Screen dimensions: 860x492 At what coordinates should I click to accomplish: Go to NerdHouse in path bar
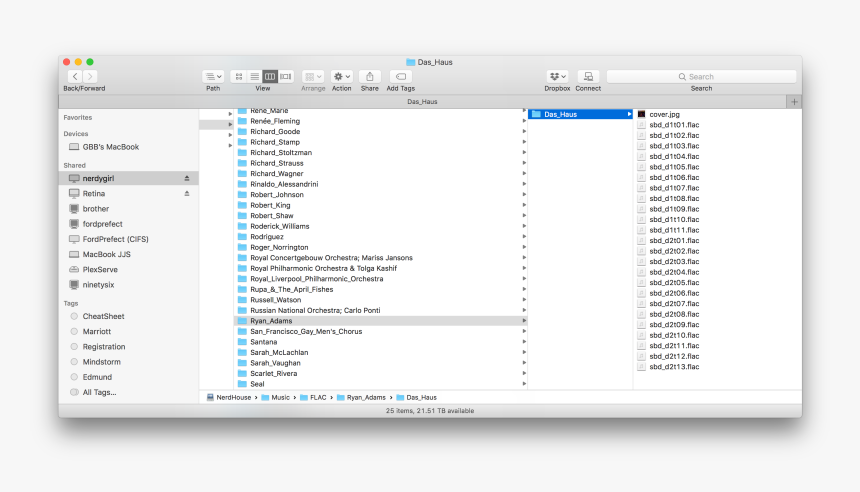click(229, 398)
